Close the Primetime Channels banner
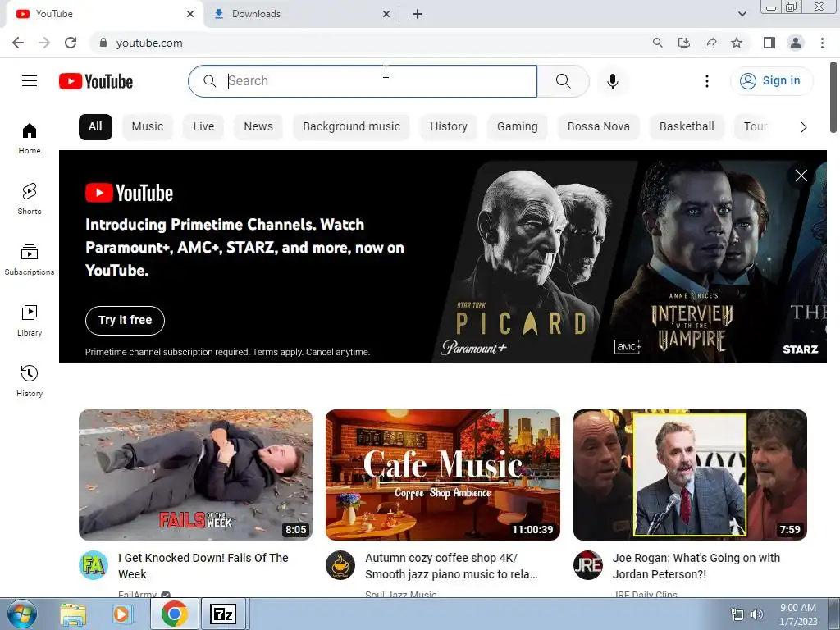 [x=801, y=176]
